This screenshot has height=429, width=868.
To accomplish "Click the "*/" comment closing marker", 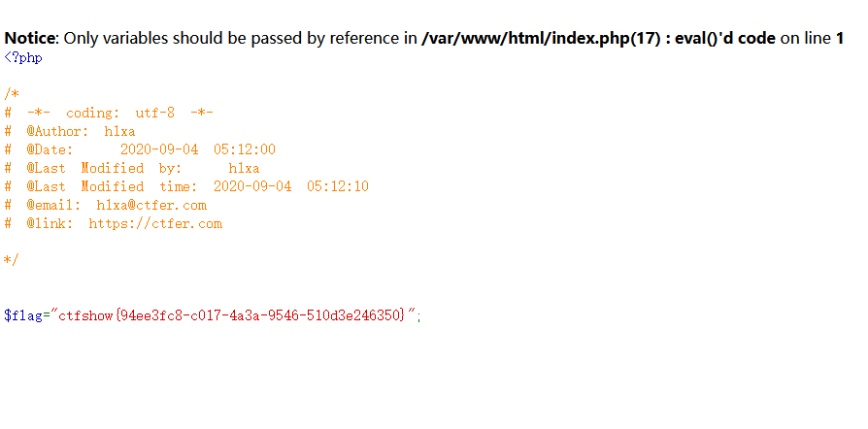I will tap(12, 260).
